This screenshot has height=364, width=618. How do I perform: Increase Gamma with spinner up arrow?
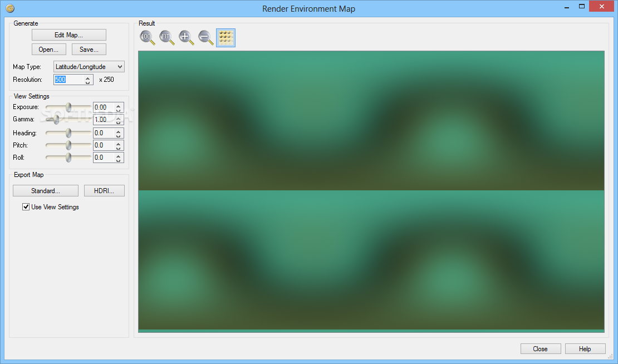pyautogui.click(x=118, y=118)
